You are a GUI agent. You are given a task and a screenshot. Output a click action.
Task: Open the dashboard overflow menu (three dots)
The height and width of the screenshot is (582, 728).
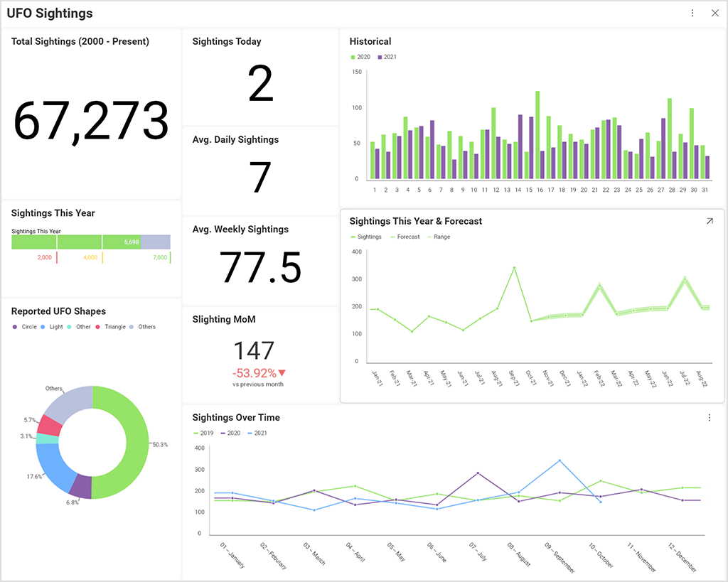click(x=692, y=14)
